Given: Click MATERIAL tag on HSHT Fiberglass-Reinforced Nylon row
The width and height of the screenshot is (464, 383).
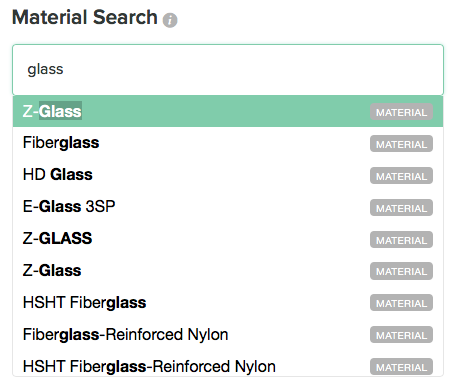Looking at the screenshot, I should click(x=401, y=367).
